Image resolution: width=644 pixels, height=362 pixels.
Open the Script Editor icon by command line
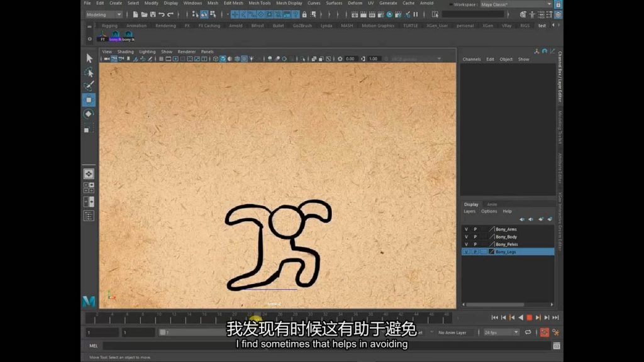[x=557, y=346]
